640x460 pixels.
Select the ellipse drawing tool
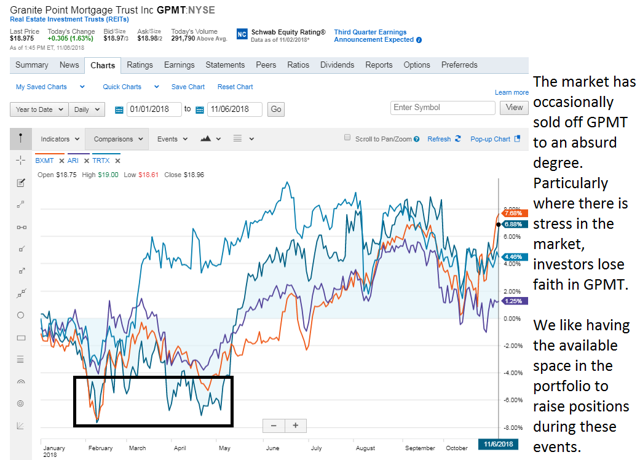point(21,315)
